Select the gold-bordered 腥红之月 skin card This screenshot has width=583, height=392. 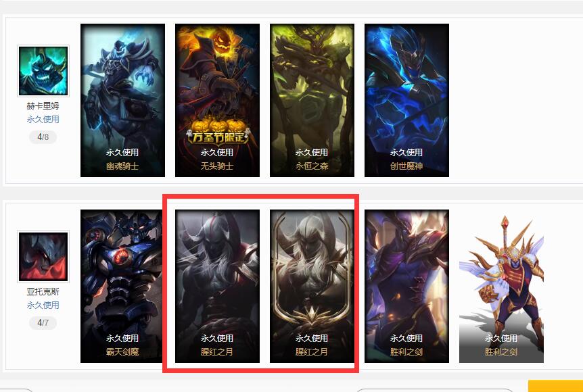[x=312, y=286]
